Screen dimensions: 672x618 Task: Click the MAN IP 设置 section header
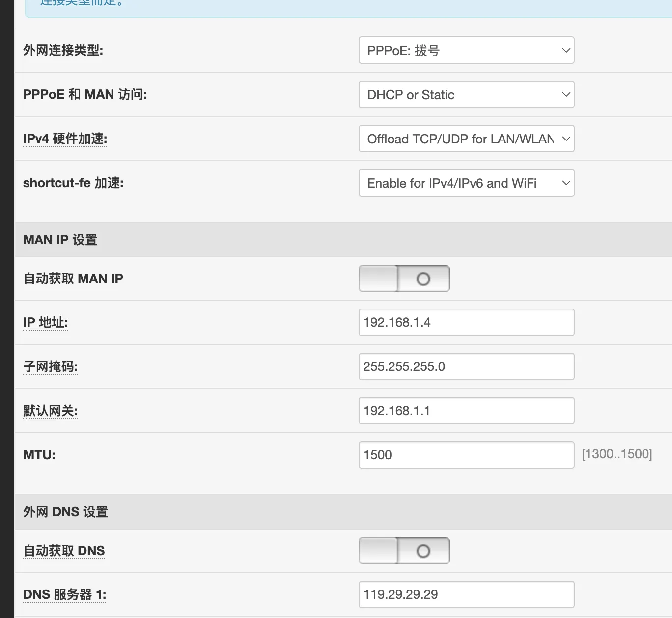pos(60,240)
